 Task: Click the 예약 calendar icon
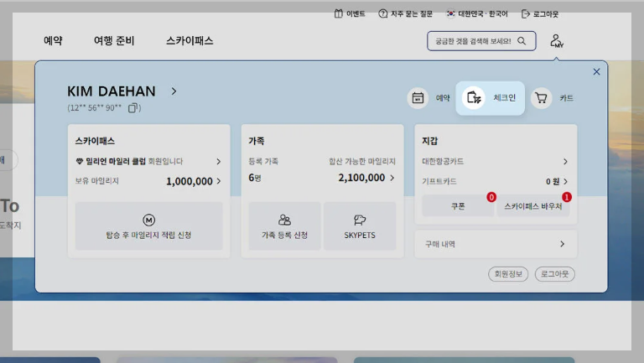pos(418,98)
